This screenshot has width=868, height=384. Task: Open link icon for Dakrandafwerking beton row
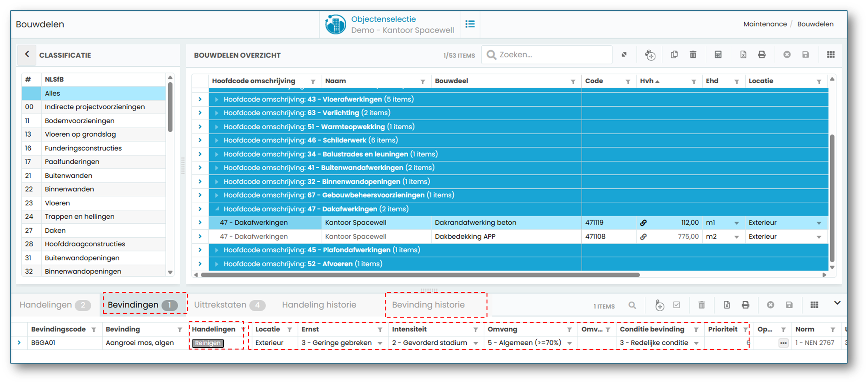coord(643,223)
